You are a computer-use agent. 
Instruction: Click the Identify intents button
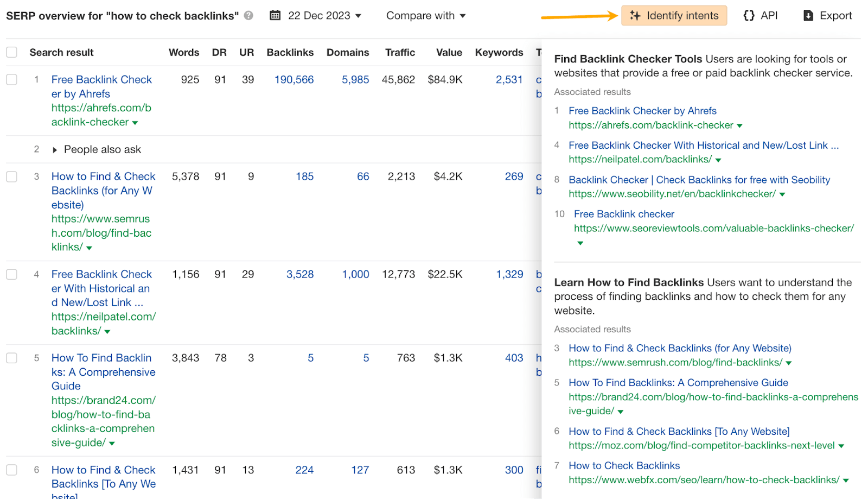click(x=674, y=15)
